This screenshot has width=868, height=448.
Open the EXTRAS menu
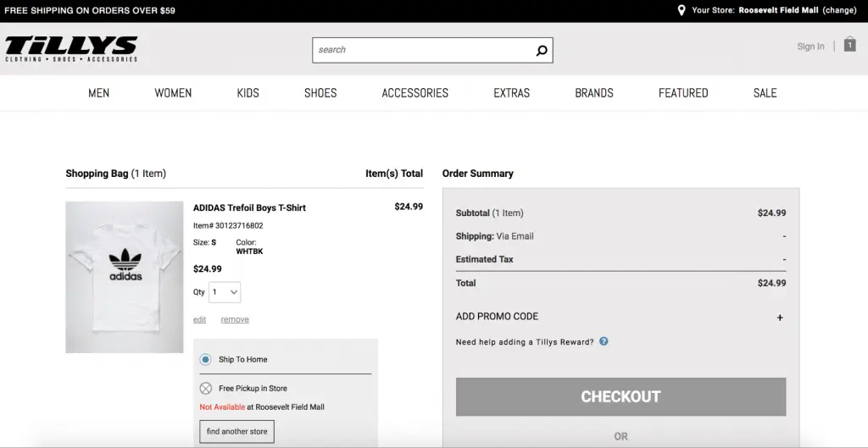pos(511,93)
